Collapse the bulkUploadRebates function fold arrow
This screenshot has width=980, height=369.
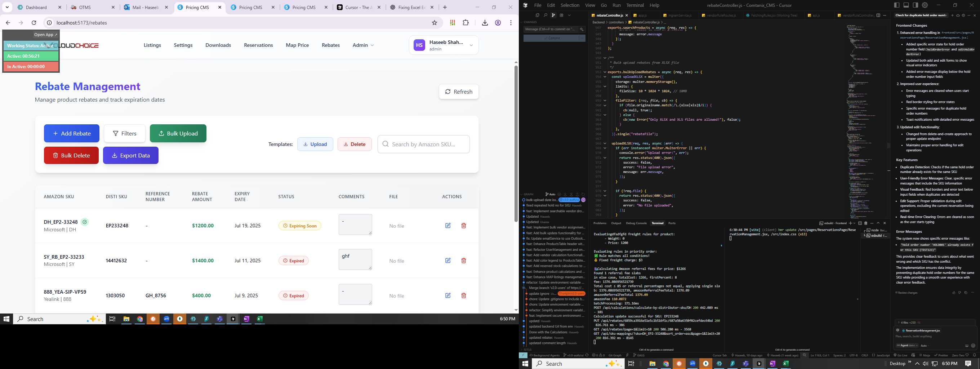coord(605,72)
